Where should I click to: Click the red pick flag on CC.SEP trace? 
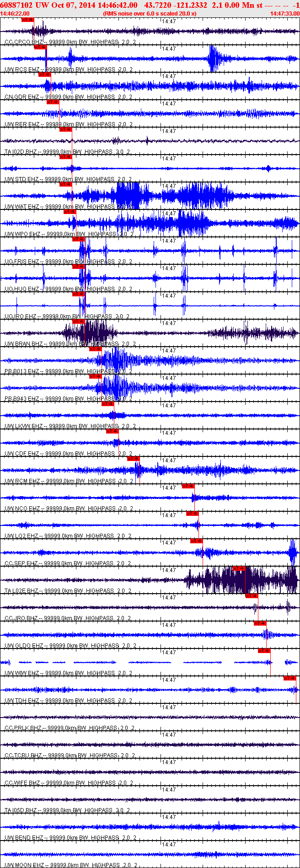click(x=196, y=541)
